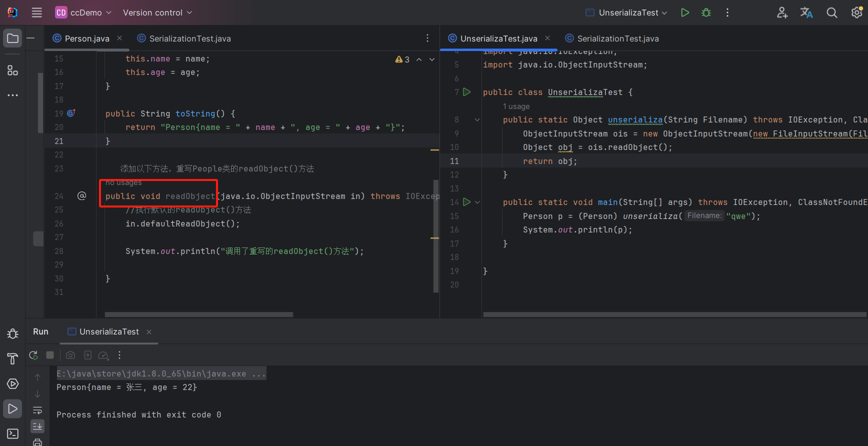
Task: Close the Person.java tab
Action: [x=119, y=38]
